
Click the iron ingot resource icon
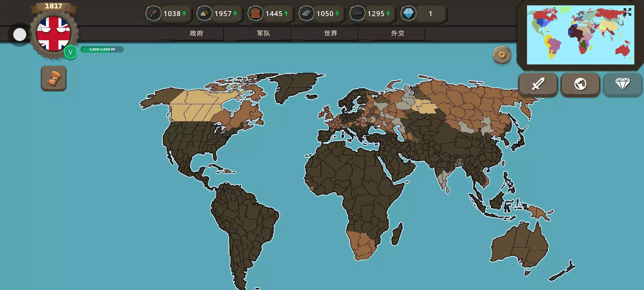306,13
